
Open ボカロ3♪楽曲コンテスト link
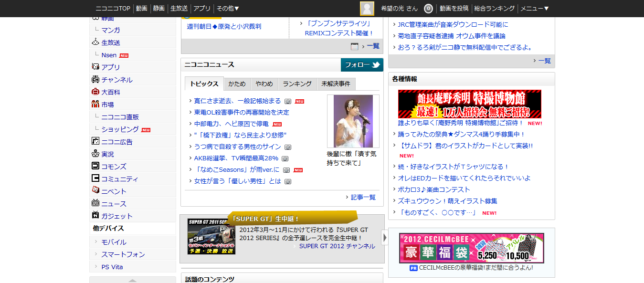point(434,189)
